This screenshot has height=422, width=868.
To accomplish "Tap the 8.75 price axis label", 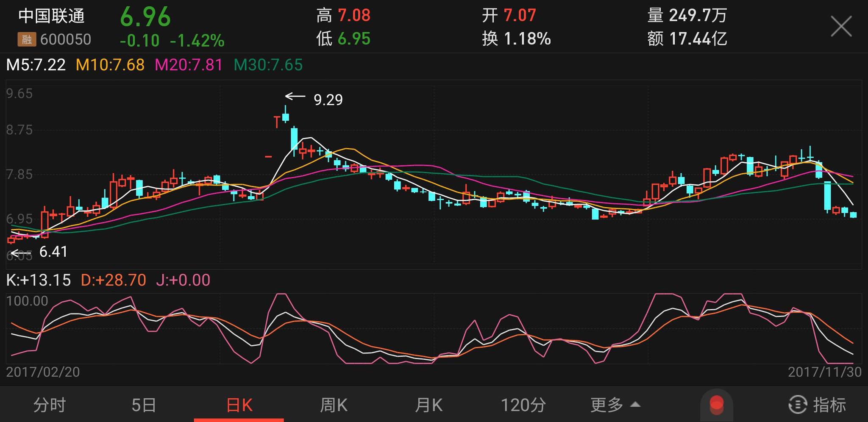I will click(19, 130).
